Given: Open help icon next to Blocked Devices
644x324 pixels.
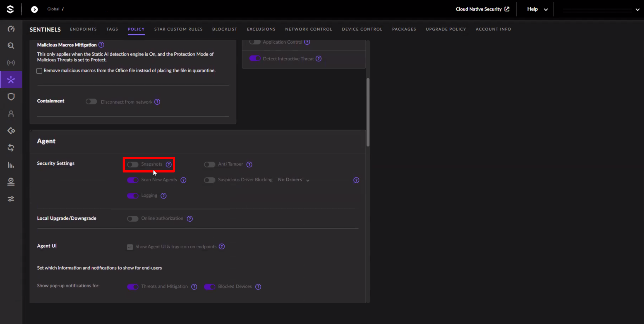Looking at the screenshot, I should coord(258,287).
